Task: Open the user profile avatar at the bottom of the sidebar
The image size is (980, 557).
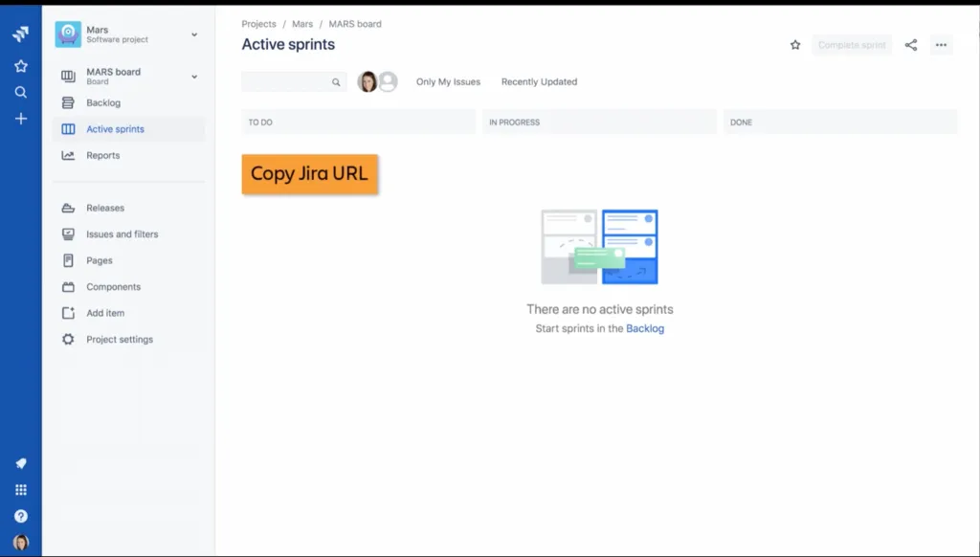Action: click(21, 542)
